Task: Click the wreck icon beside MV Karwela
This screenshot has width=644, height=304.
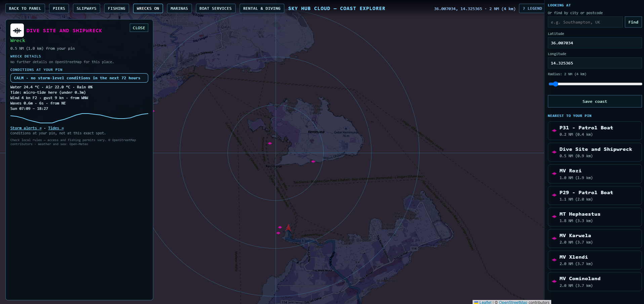Action: 554,238
